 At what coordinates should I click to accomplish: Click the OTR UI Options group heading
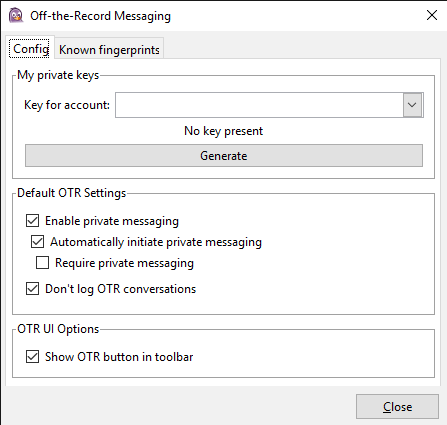[x=58, y=329]
